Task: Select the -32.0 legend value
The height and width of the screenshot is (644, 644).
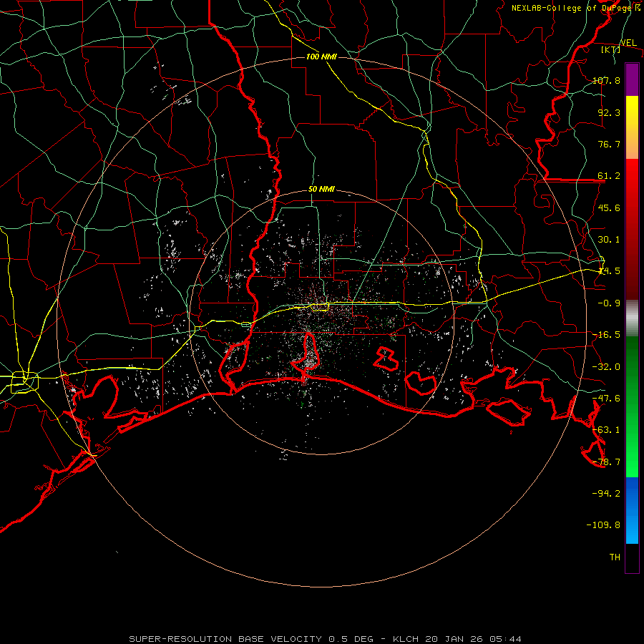Action: pos(607,367)
